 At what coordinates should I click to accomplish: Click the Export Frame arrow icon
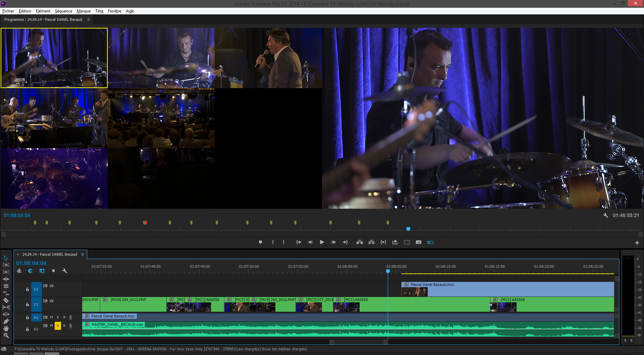[x=395, y=242]
